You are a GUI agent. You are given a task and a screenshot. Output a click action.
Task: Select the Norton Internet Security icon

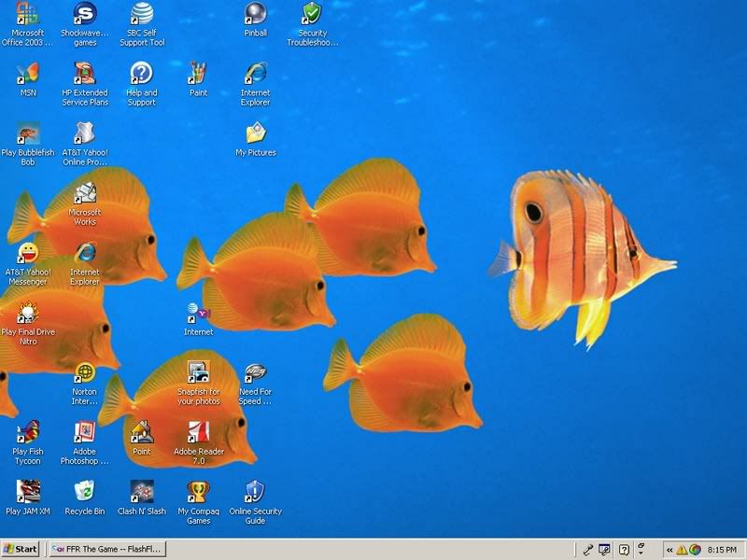point(85,373)
